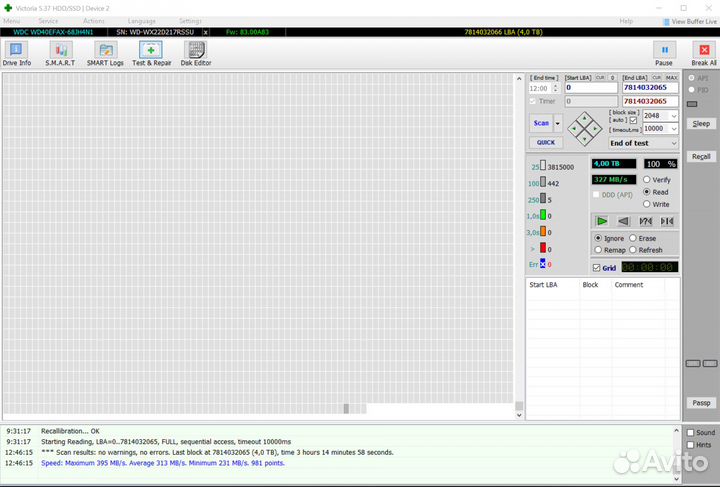Click the up arrow in diamond navigator

pyautogui.click(x=585, y=118)
